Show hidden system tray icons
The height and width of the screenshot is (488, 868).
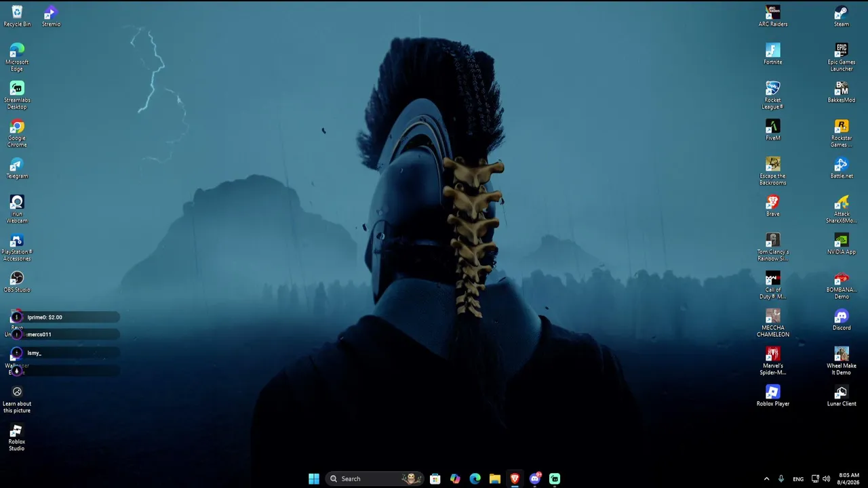(x=766, y=479)
